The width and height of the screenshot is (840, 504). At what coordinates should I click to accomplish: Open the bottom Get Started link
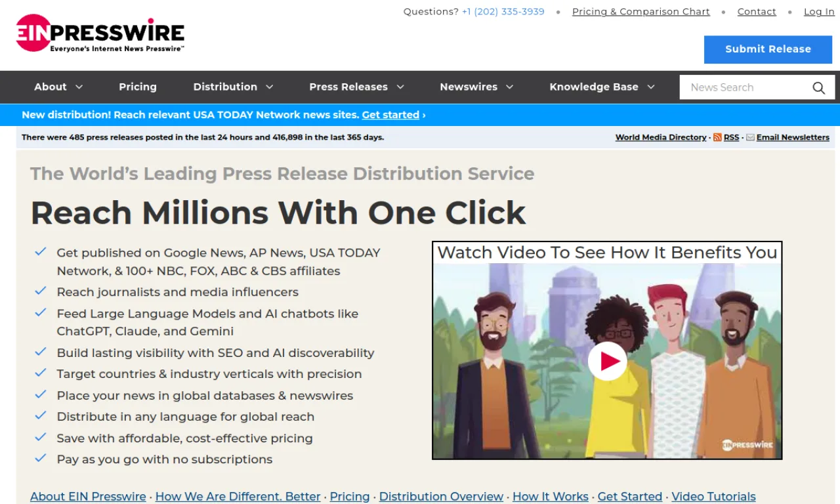[x=630, y=497]
